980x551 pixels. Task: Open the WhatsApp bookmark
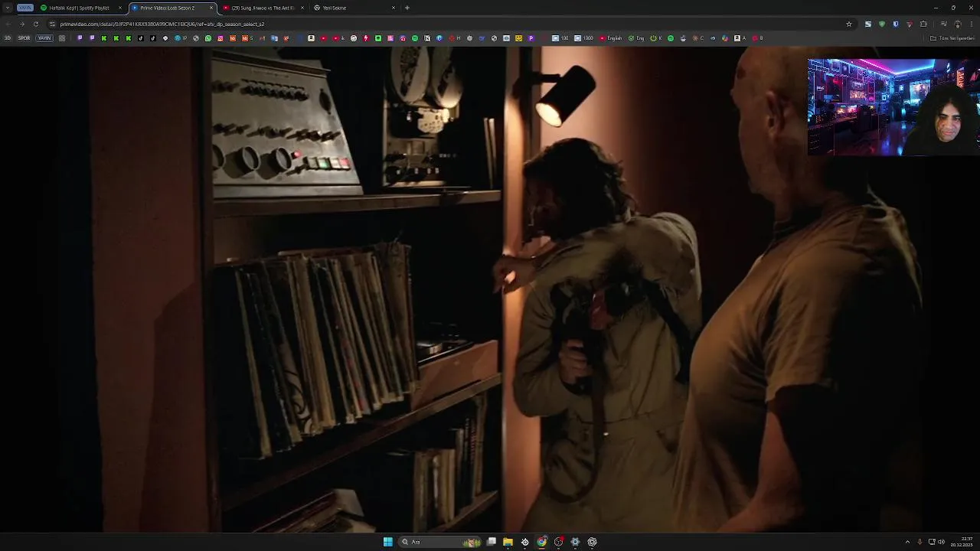pyautogui.click(x=208, y=38)
